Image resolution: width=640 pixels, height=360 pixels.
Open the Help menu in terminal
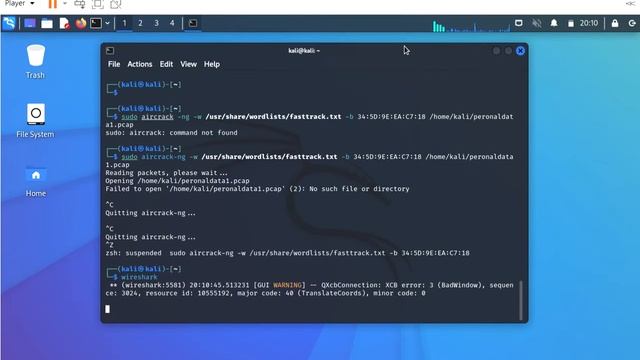point(212,64)
